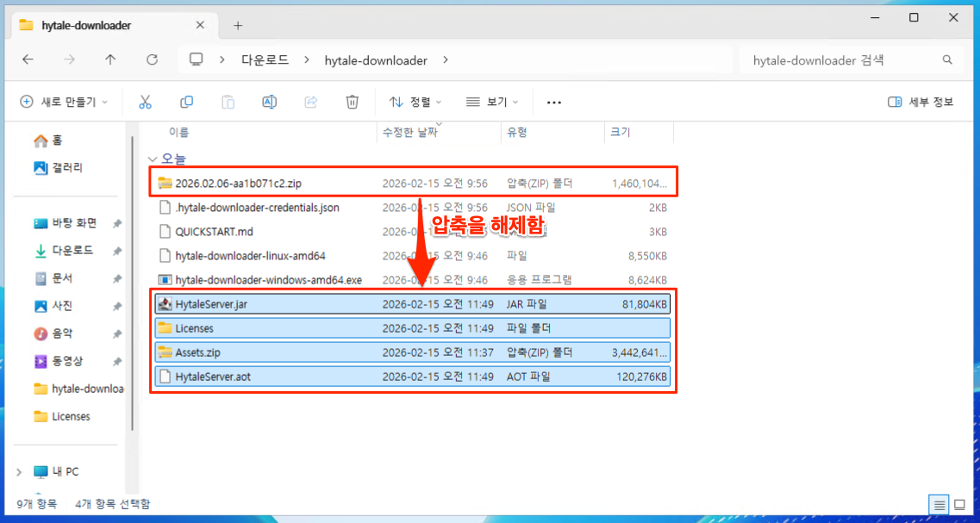Viewport: 980px width, 523px height.
Task: Open Downloads (다운로드) in sidebar
Action: tap(64, 251)
